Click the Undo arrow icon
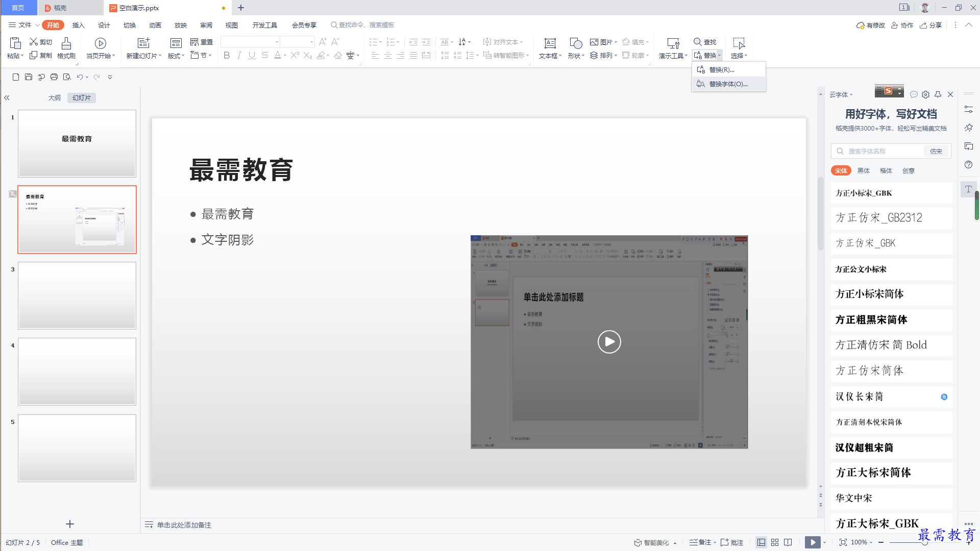The width and height of the screenshot is (980, 551). pos(80,77)
